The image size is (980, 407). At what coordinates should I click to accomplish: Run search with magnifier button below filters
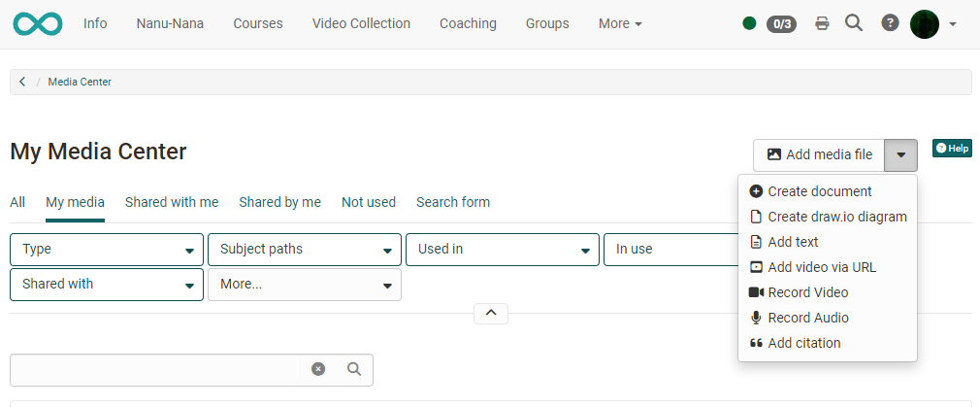[x=354, y=369]
